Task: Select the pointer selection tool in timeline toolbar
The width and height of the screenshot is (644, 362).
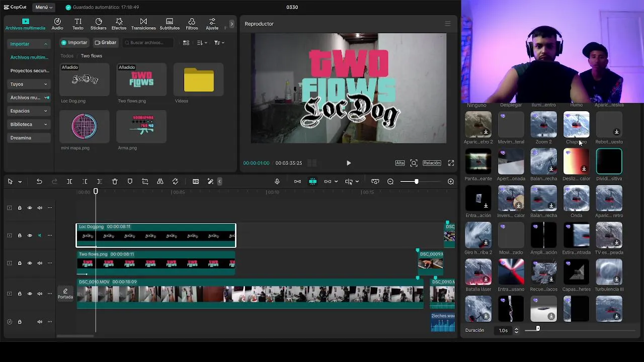Action: (10, 182)
